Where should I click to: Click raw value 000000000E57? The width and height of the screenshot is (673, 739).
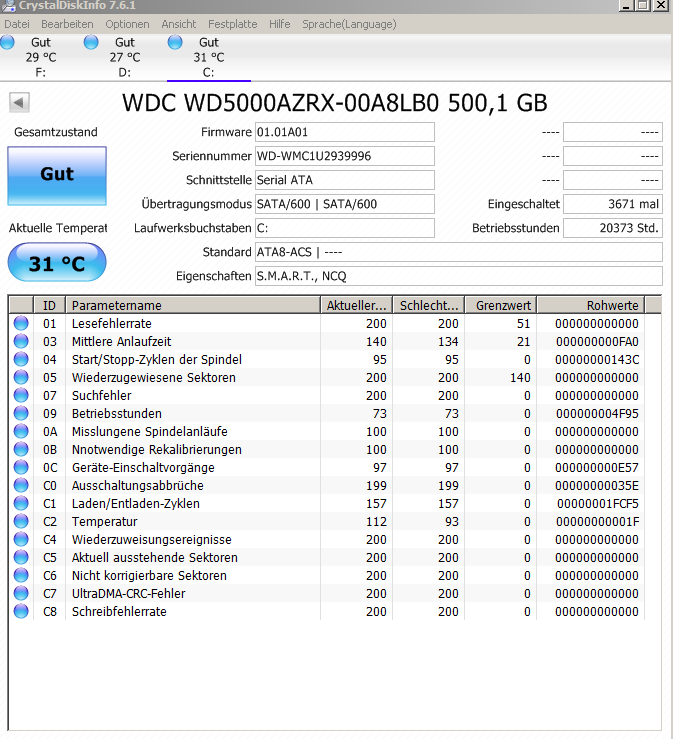[597, 468]
